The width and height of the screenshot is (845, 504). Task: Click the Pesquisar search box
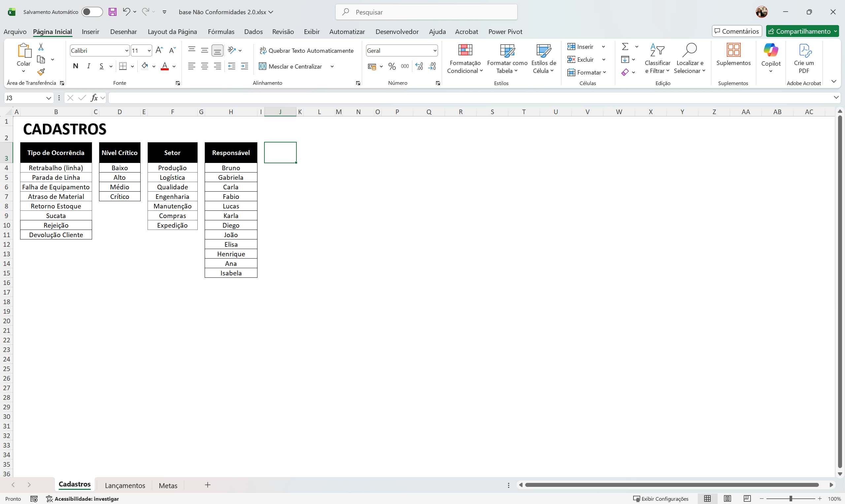pos(426,12)
